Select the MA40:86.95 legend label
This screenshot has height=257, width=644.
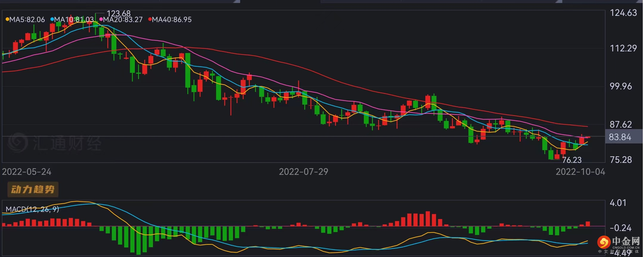(172, 20)
